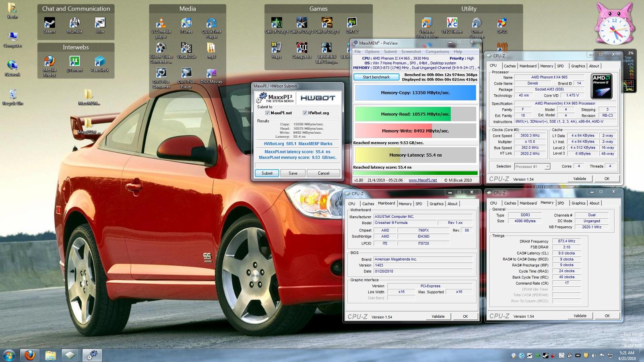Open the Xfire shortcut

(100, 25)
